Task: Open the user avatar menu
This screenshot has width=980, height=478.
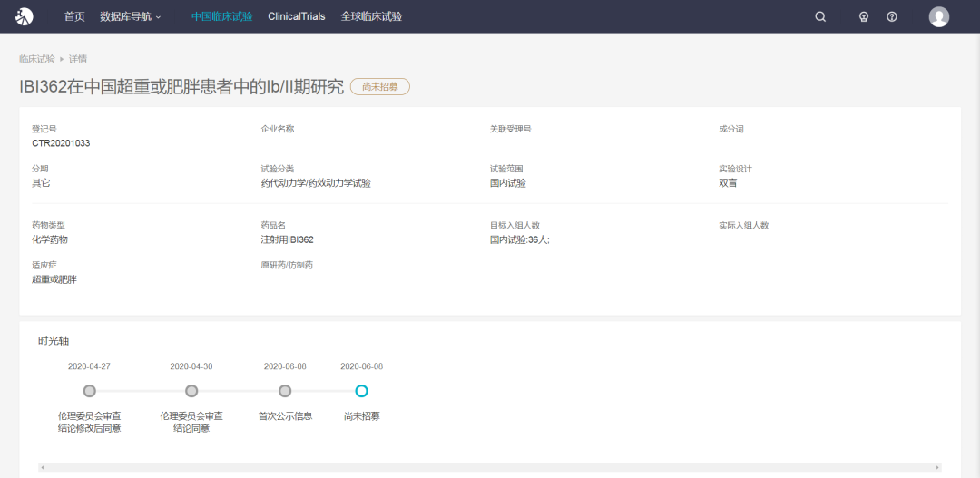Action: (939, 17)
